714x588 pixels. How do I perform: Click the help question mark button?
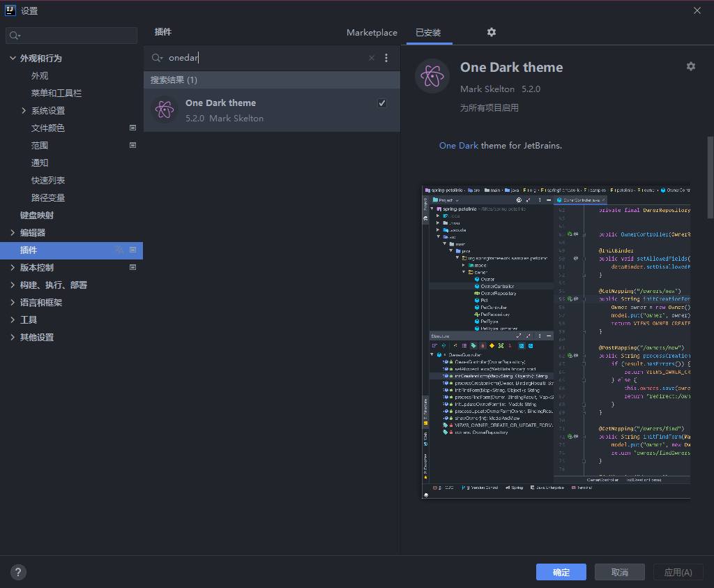18,572
